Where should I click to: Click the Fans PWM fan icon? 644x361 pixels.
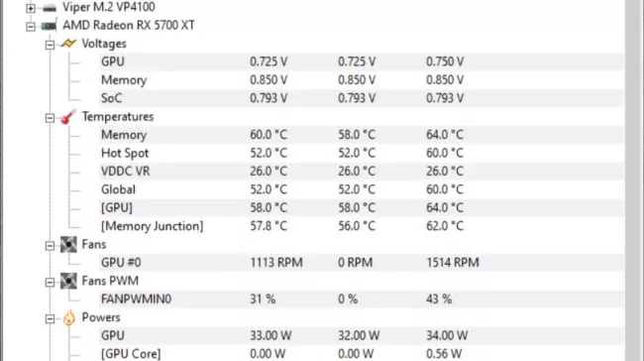68,281
